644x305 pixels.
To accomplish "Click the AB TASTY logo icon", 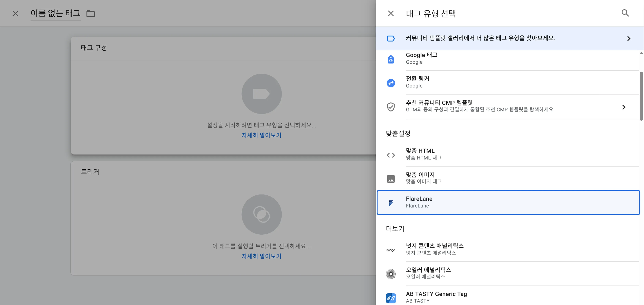I will pyautogui.click(x=391, y=298).
